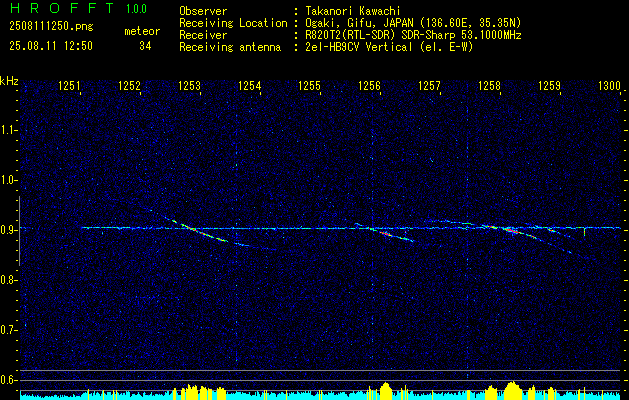Screen dimensions: 629x400
Task: Click the 1.0 kHz frequency label
Action: [7, 180]
